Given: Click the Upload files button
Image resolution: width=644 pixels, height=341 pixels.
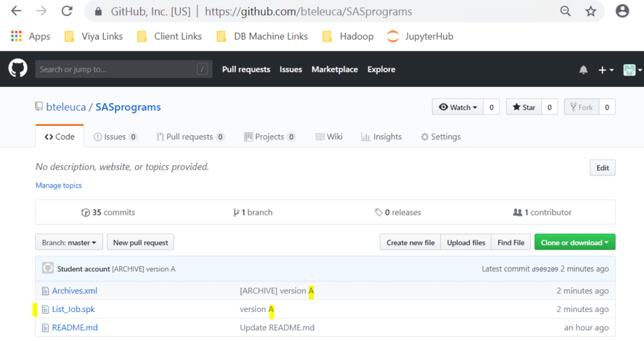Looking at the screenshot, I should click(x=465, y=242).
